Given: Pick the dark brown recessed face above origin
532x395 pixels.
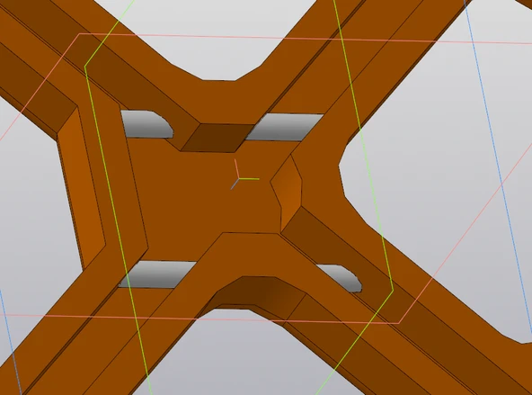Looking at the screenshot, I should [217, 138].
